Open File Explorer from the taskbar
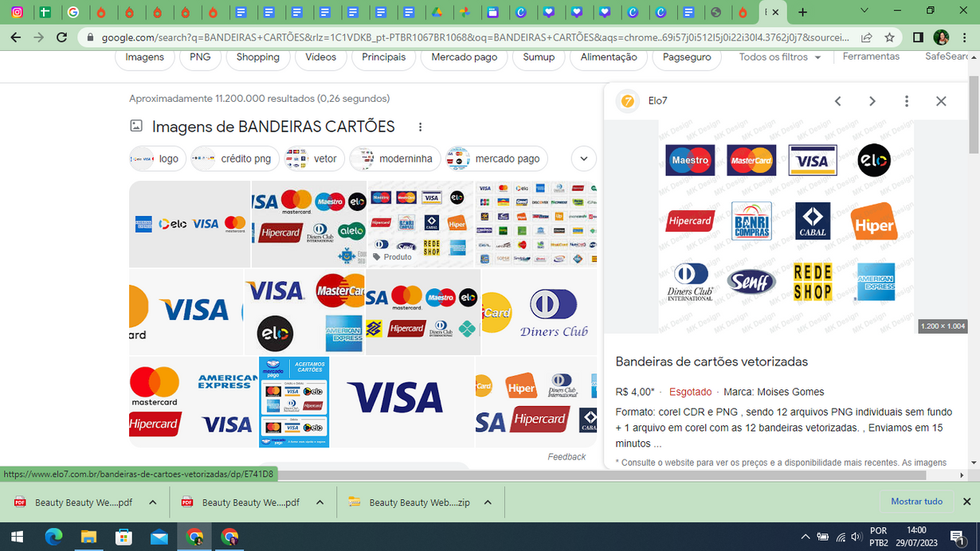The image size is (980, 551). pos(88,537)
